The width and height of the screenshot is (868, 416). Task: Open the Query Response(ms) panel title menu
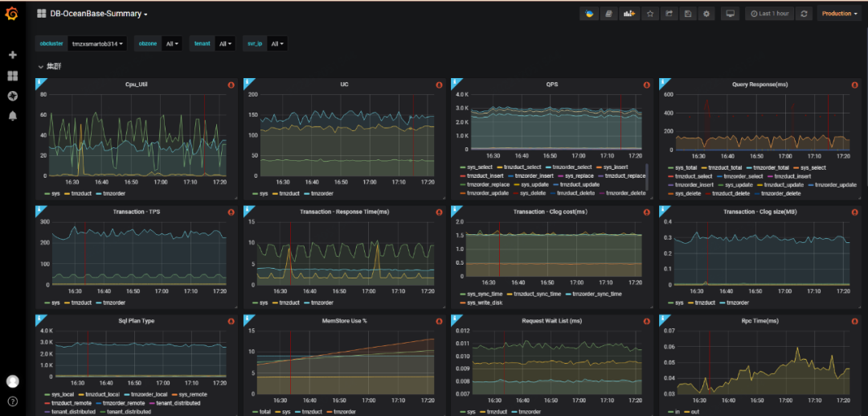click(759, 84)
